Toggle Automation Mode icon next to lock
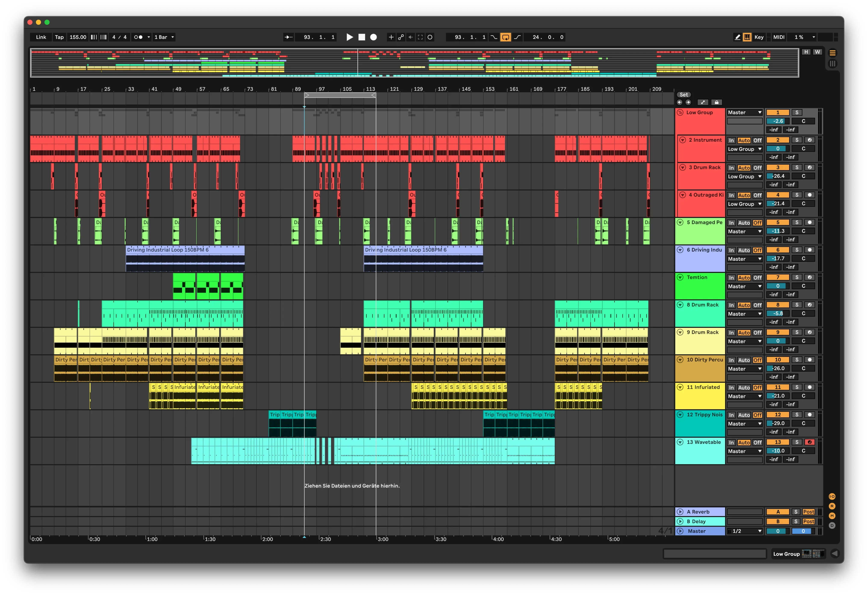This screenshot has width=868, height=595. [x=703, y=102]
